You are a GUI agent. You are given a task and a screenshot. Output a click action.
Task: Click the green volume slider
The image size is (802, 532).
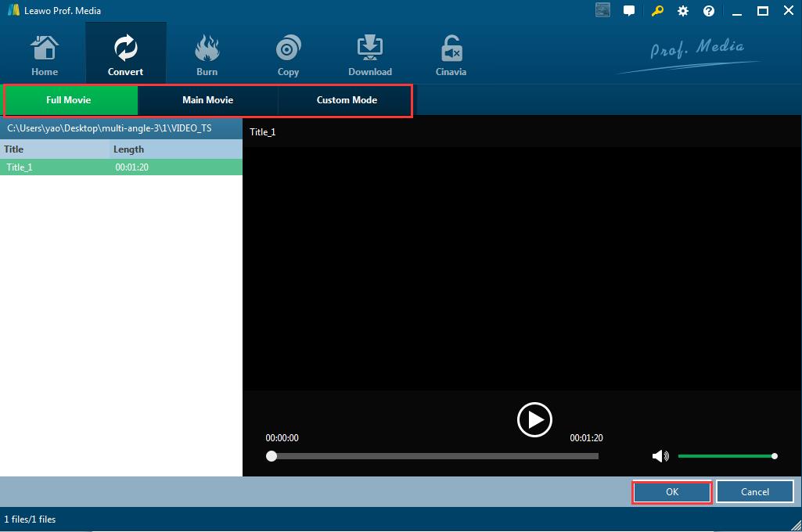coord(725,456)
